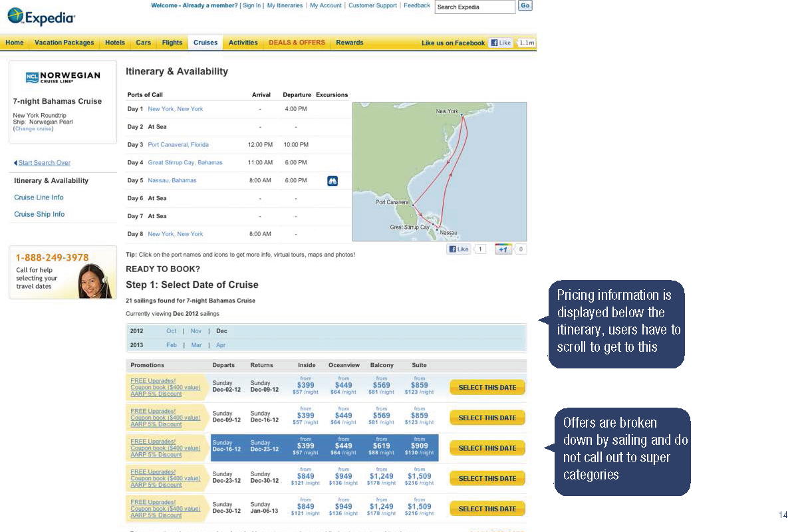Open the Activities tab
The width and height of the screenshot is (798, 532).
pyautogui.click(x=243, y=43)
